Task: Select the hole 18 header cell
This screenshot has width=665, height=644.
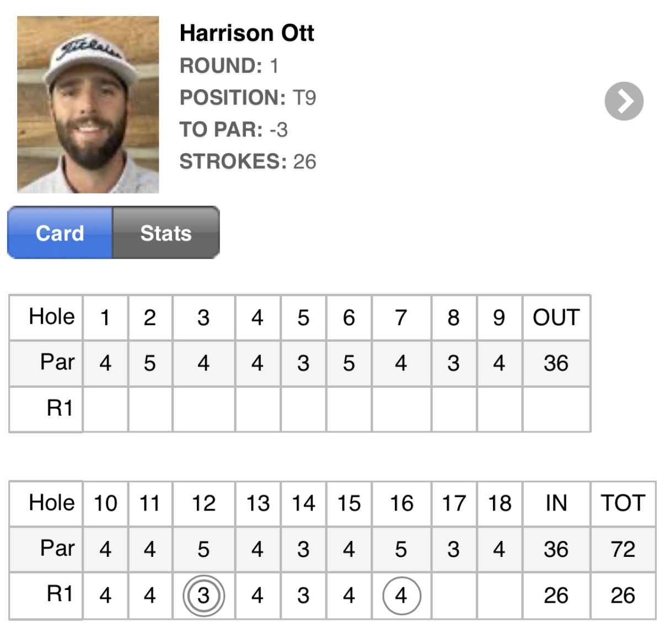Action: click(x=500, y=503)
